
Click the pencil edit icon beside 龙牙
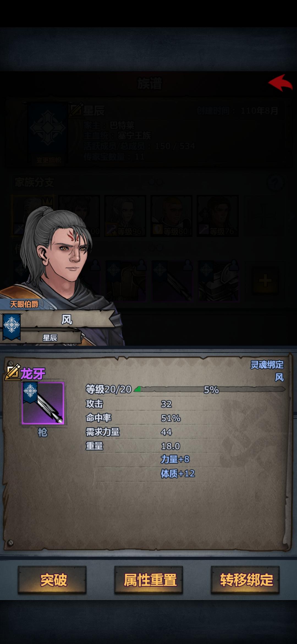13,372
